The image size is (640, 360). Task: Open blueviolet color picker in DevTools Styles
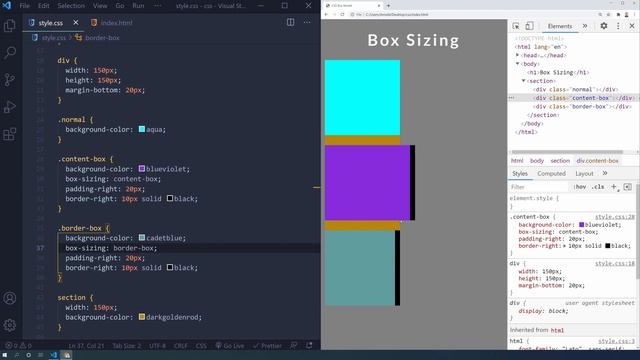point(582,224)
